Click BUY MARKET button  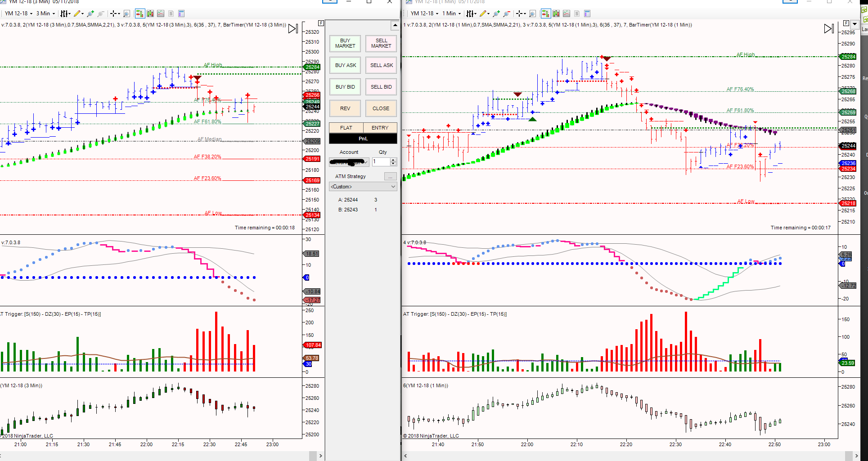click(345, 43)
